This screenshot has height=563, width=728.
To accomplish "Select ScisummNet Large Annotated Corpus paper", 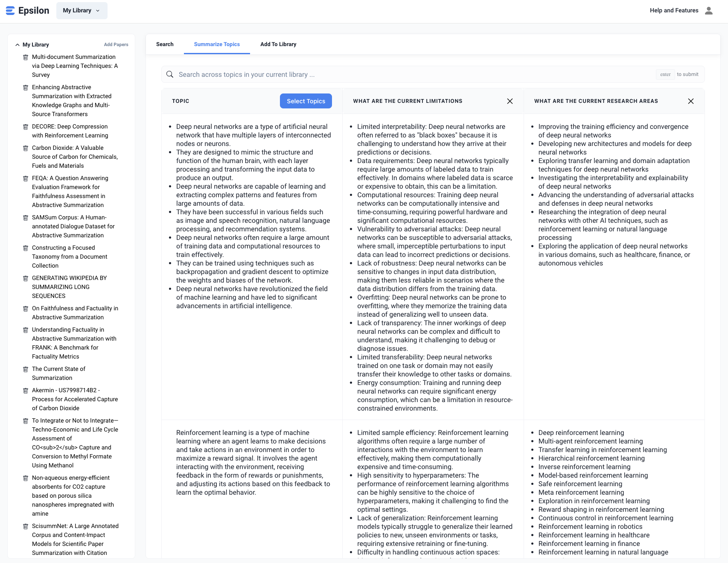I will click(75, 540).
